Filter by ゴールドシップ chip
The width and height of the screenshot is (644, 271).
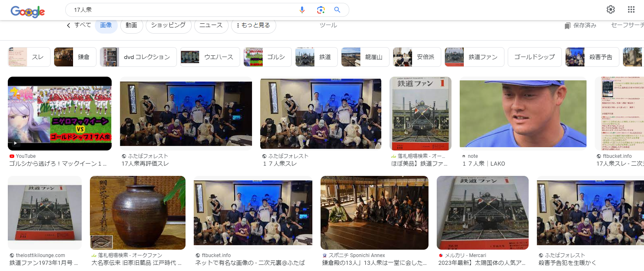point(534,57)
